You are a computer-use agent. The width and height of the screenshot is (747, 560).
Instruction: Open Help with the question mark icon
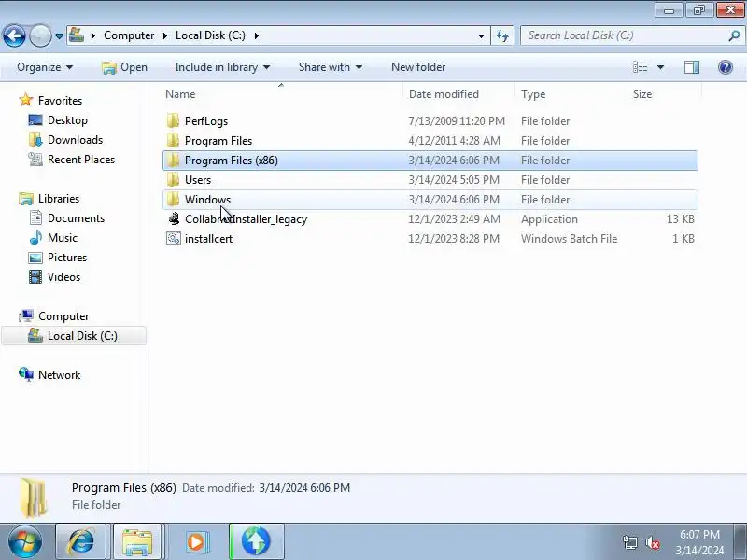pyautogui.click(x=726, y=67)
